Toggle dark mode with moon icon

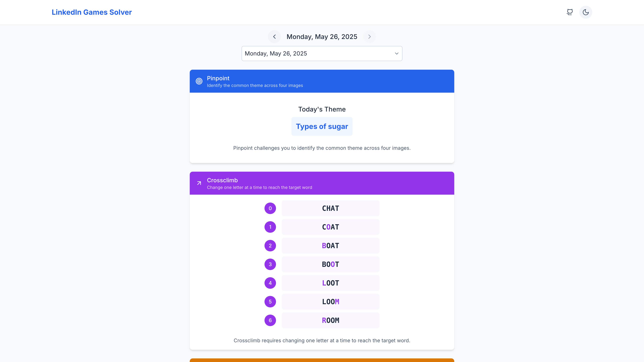(x=586, y=12)
